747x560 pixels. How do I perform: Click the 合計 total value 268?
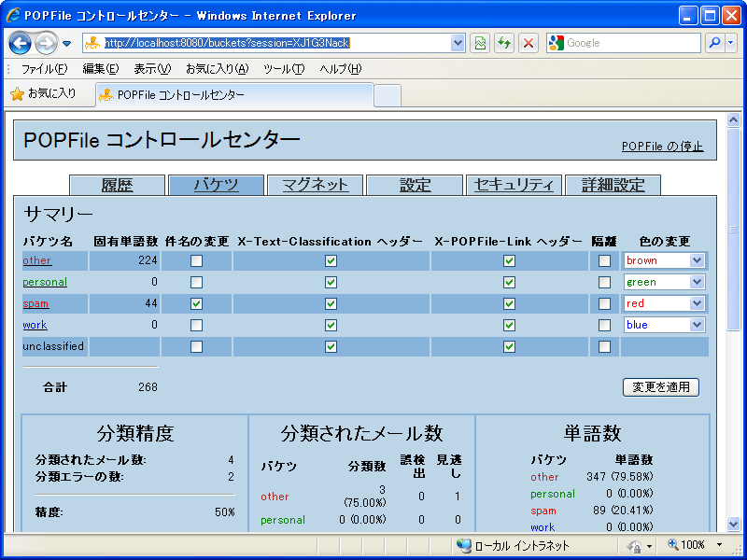pyautogui.click(x=148, y=387)
